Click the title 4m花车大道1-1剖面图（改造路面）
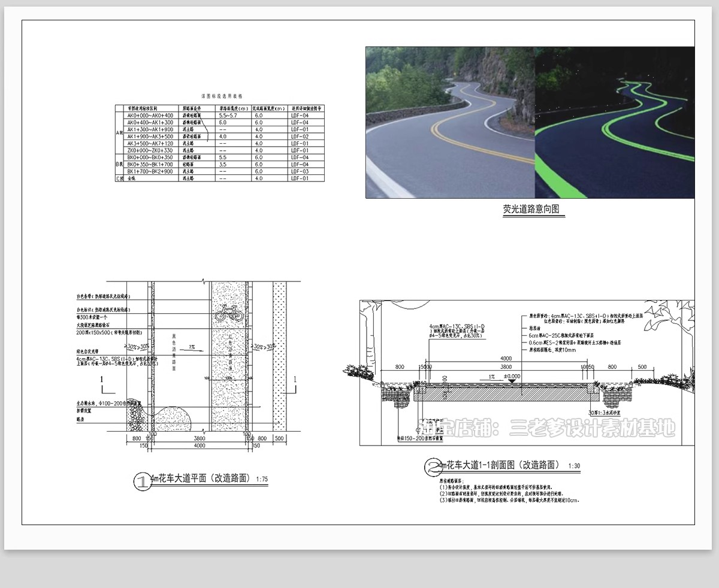 click(500, 465)
